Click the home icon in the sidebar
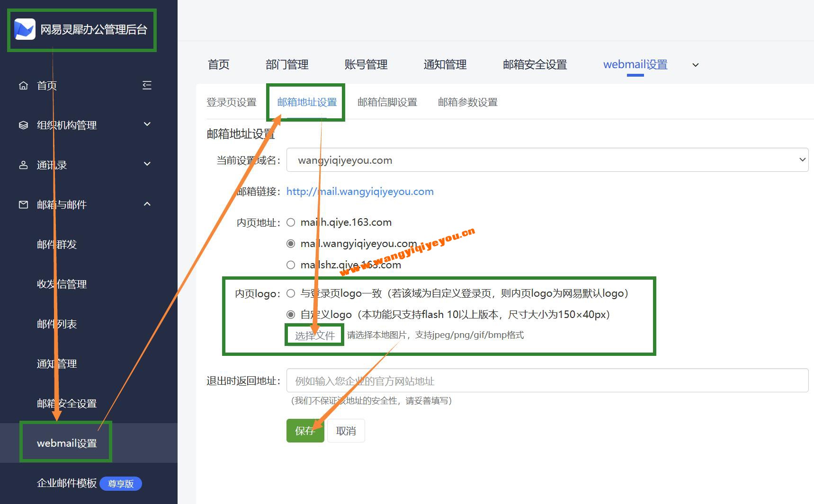 (x=23, y=86)
